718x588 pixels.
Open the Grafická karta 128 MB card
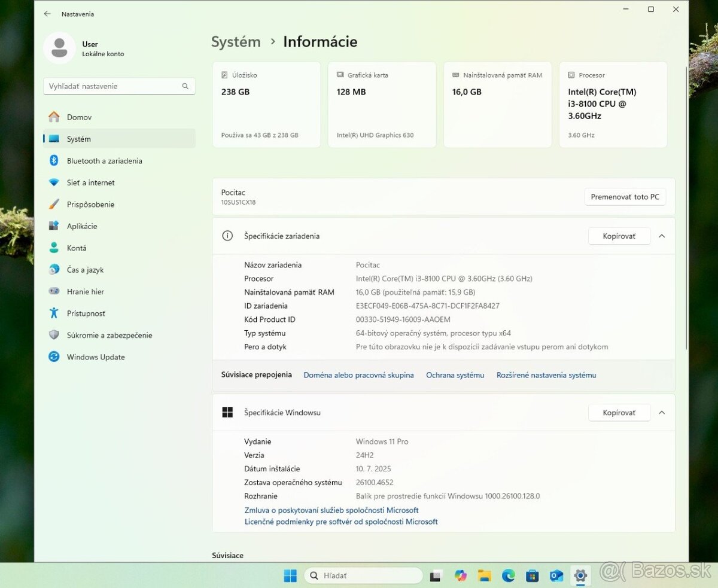point(382,105)
